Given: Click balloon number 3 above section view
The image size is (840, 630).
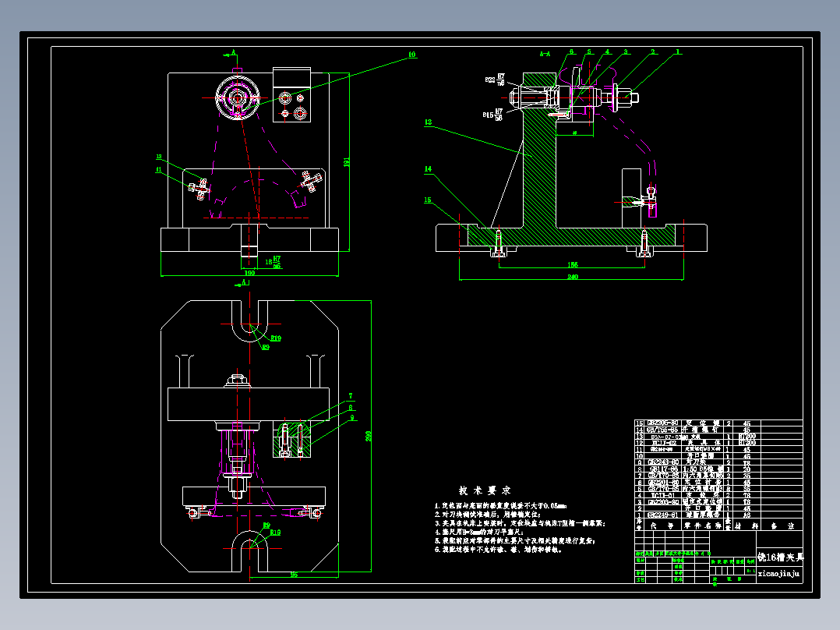Looking at the screenshot, I should click(626, 52).
